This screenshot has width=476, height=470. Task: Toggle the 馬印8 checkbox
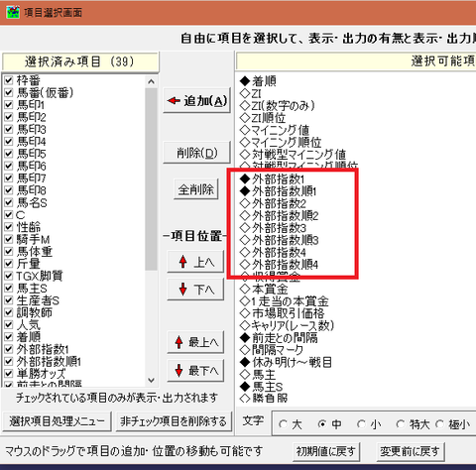pos(9,190)
